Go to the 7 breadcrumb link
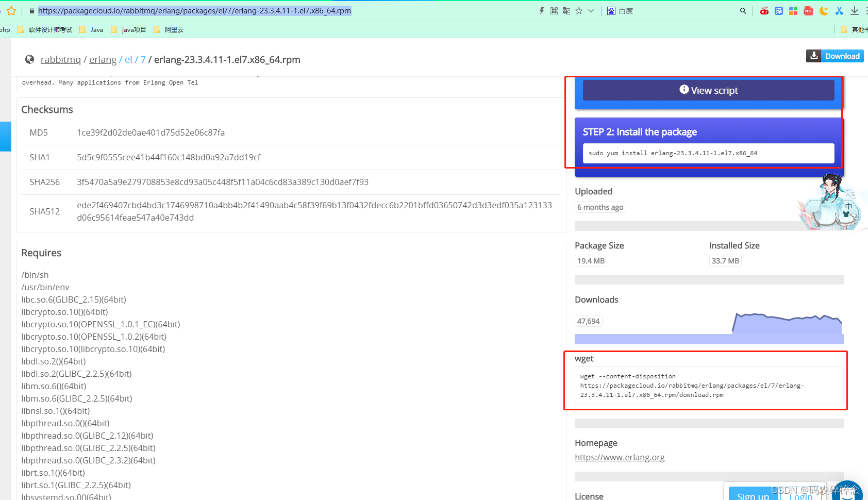Viewport: 868px width, 500px height. (143, 60)
